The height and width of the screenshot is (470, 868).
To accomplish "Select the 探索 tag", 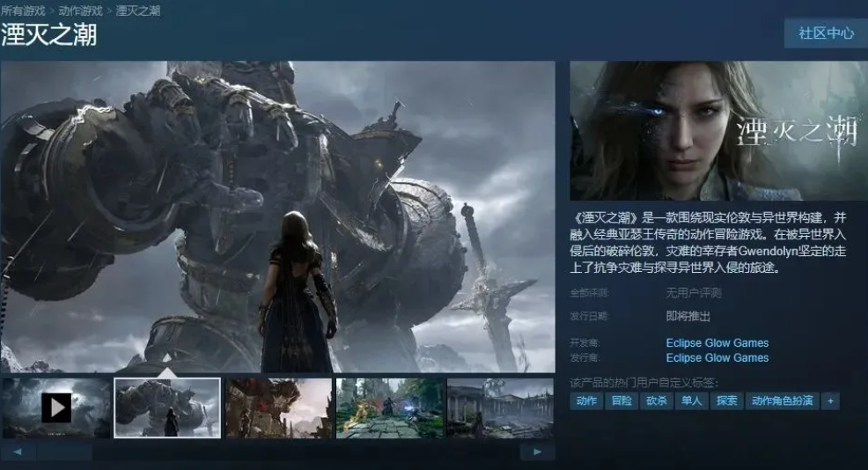I will [x=726, y=400].
